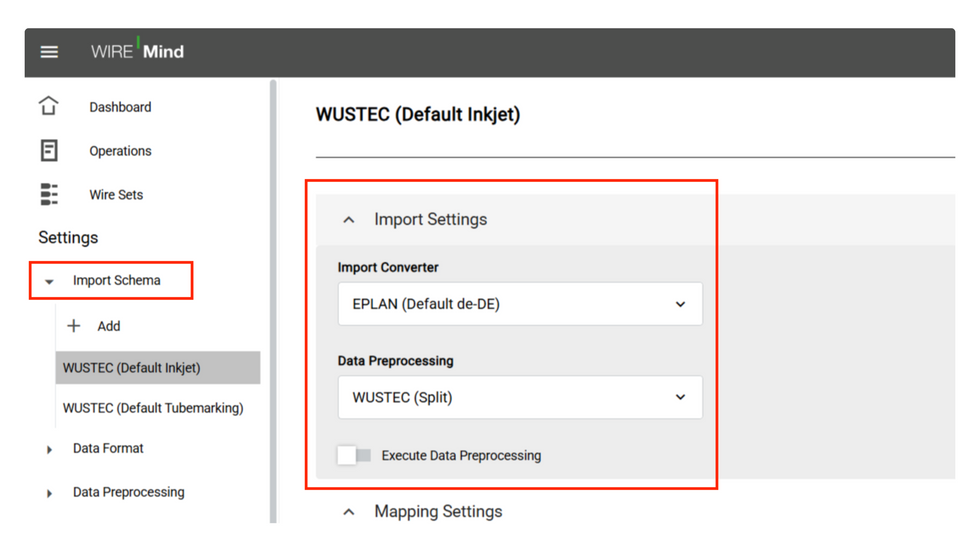Viewport: 980px width, 551px height.
Task: Select WUSTEC (Default Inkjet) schema
Action: (x=158, y=367)
